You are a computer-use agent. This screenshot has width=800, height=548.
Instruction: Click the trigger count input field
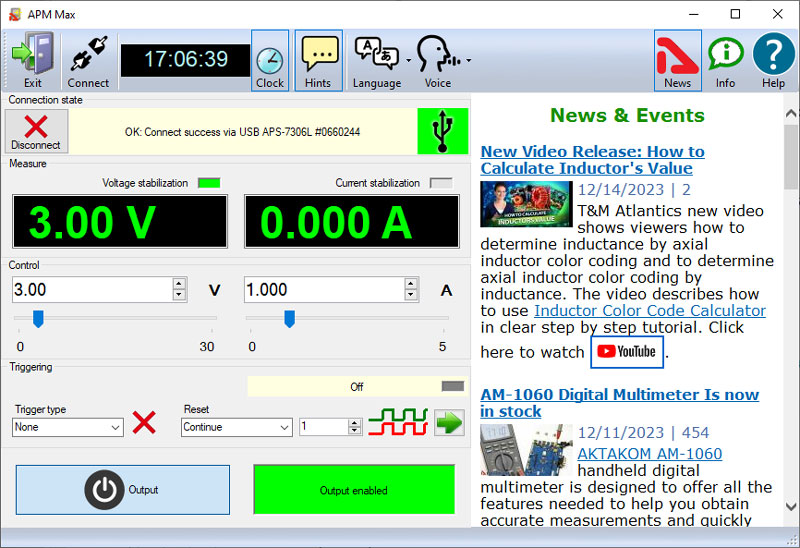click(x=324, y=427)
